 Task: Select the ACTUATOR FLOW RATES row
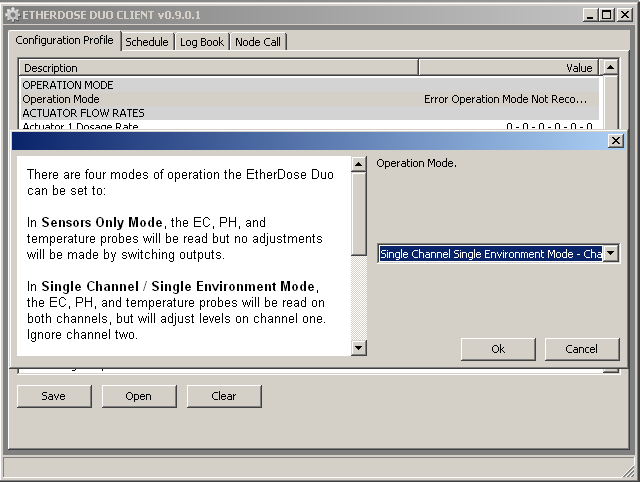[309, 113]
